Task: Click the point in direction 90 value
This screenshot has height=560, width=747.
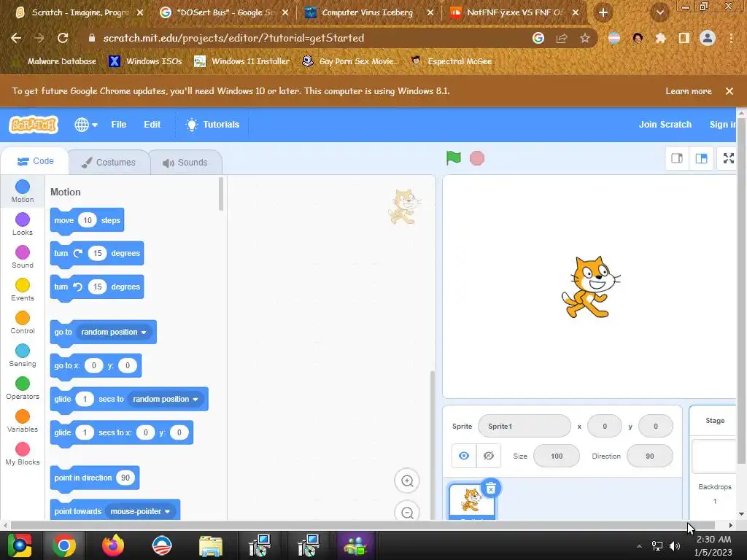Action: (125, 478)
